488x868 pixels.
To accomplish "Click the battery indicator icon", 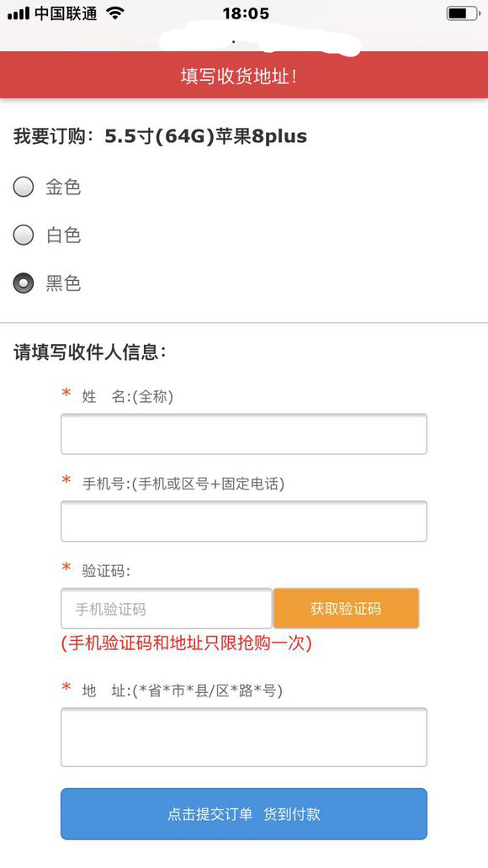I will pyautogui.click(x=462, y=12).
